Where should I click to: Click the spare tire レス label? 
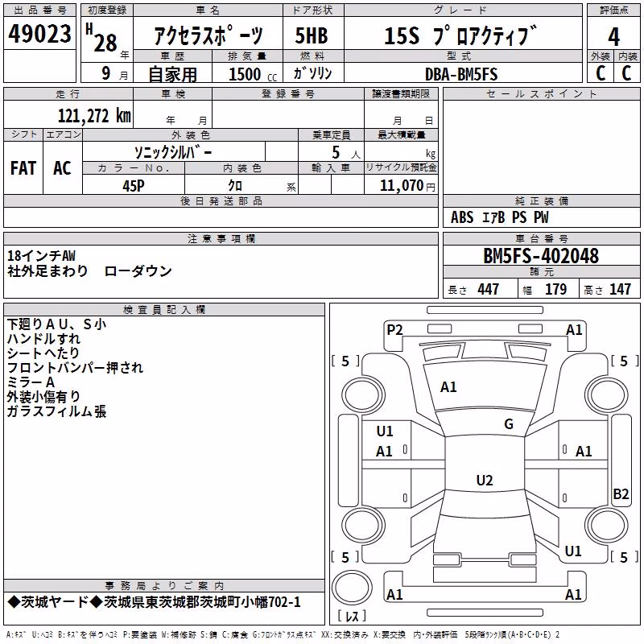pos(352,616)
